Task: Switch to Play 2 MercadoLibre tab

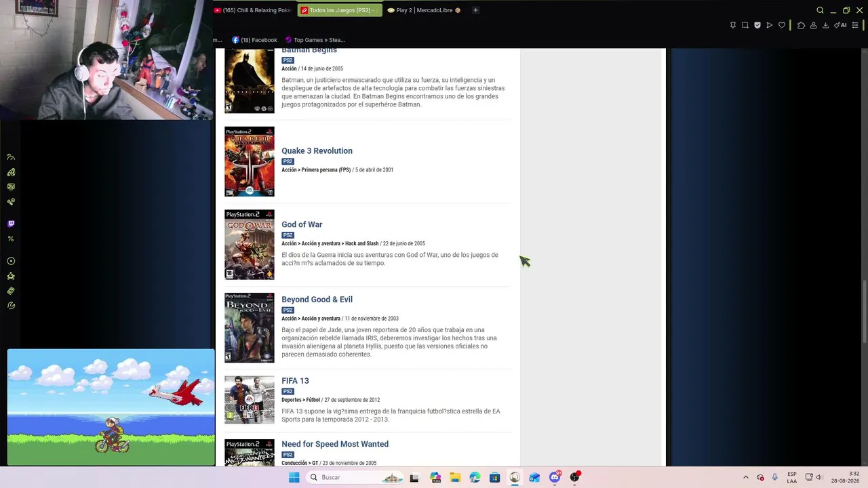Action: tap(424, 10)
